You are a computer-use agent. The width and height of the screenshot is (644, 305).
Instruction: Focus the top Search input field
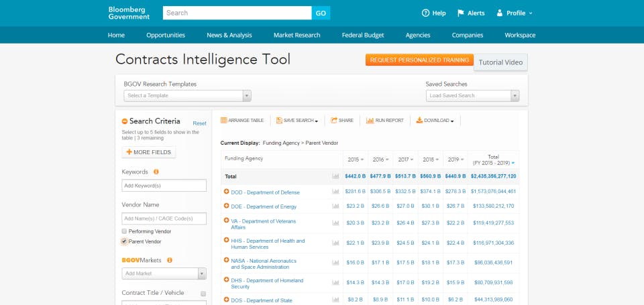click(x=237, y=13)
